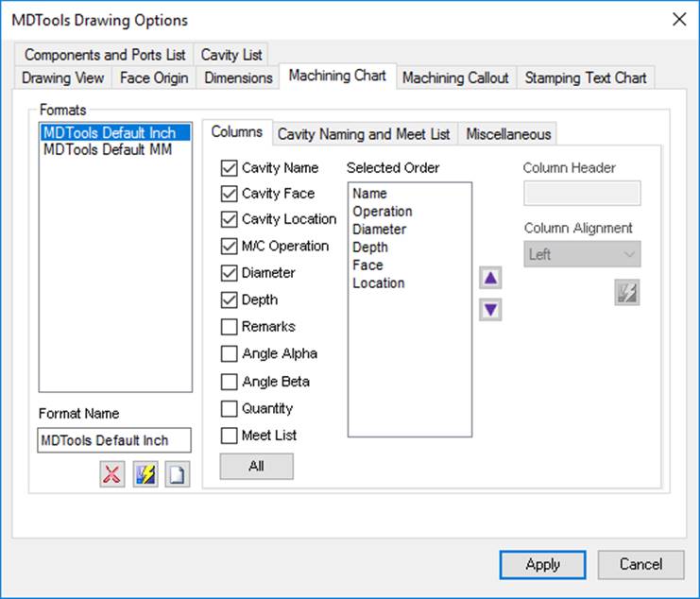The image size is (700, 599).
Task: Select the Columns sub-tab
Action: (x=237, y=132)
